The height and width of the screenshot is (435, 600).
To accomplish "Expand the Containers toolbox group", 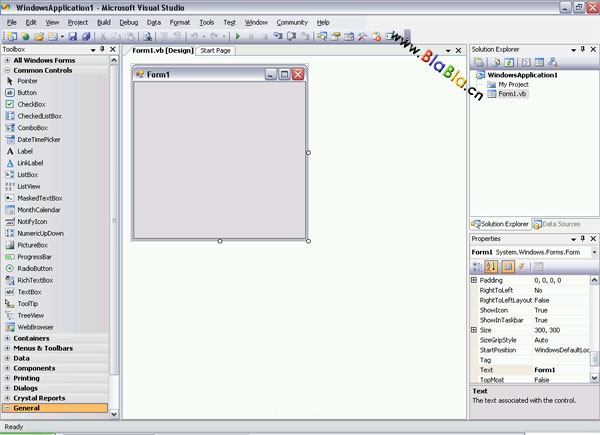I will pos(31,338).
